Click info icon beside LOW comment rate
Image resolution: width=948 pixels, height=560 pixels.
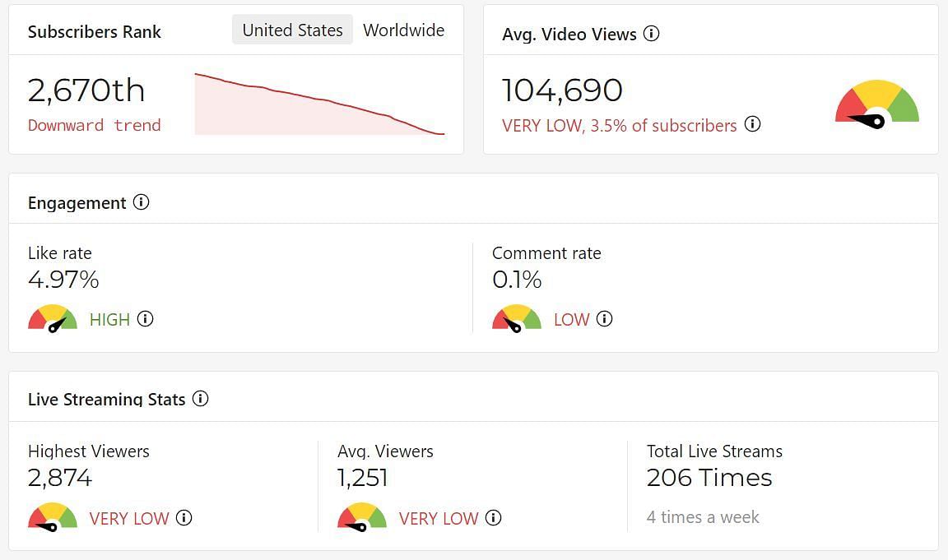pos(605,319)
